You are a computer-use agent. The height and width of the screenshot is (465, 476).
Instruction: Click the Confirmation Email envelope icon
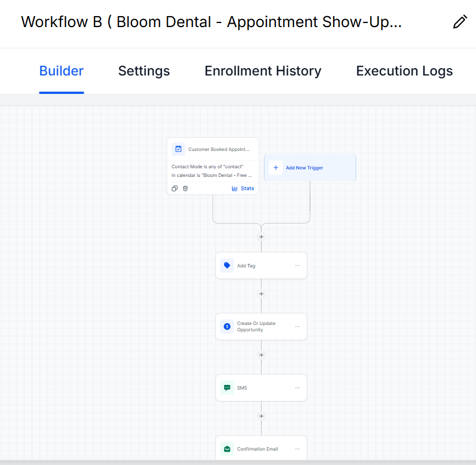click(227, 449)
